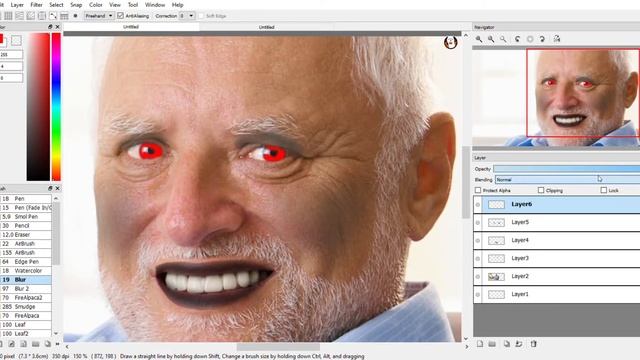Duplicate the selected layer

(507, 344)
